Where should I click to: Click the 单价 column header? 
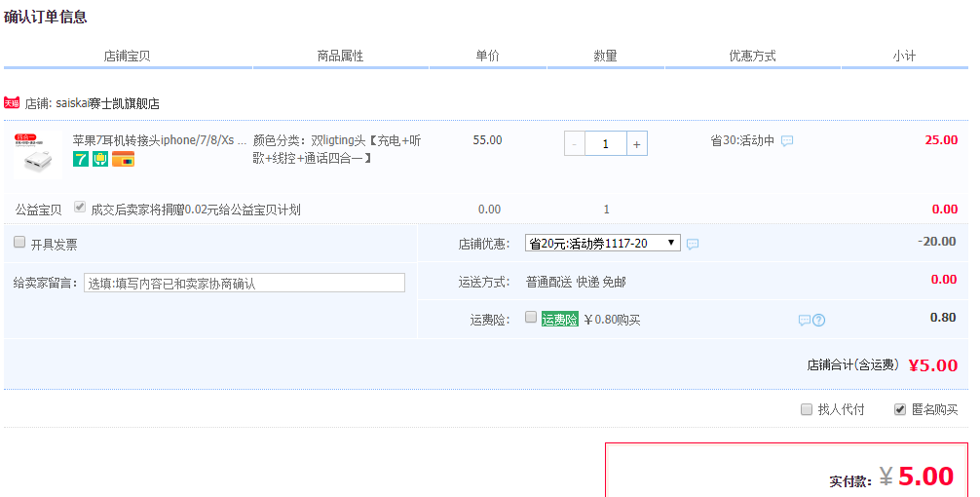487,56
